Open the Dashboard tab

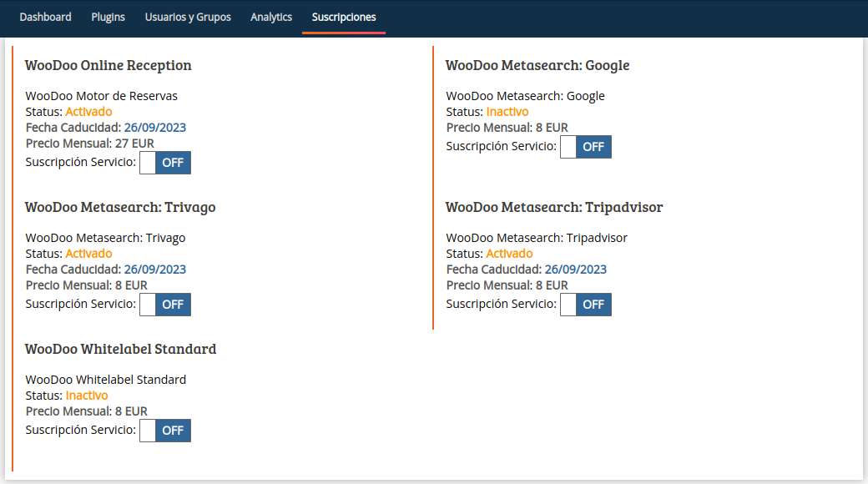coord(45,18)
